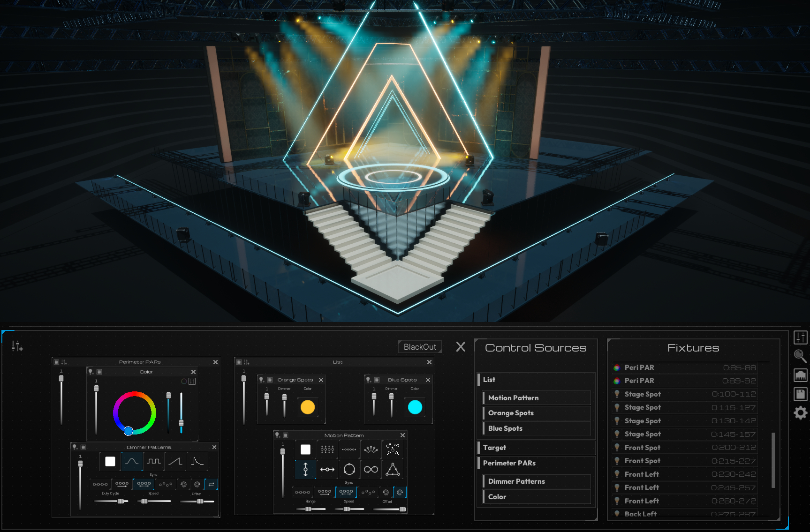Select square wave dimmer pattern
Viewport: 810px width, 532px height.
coord(154,461)
